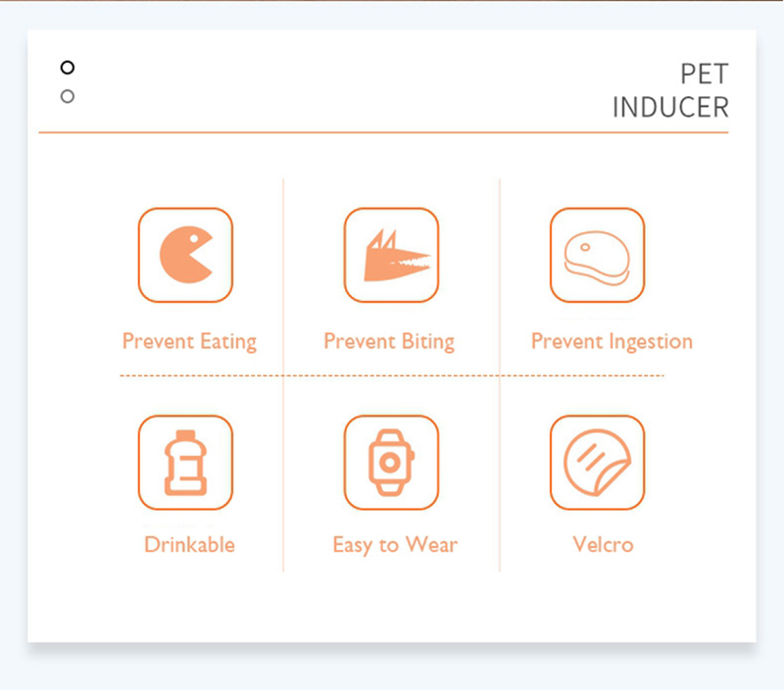Click the orange line under the header
Image resolution: width=784 pixels, height=690 pixels.
[383, 132]
